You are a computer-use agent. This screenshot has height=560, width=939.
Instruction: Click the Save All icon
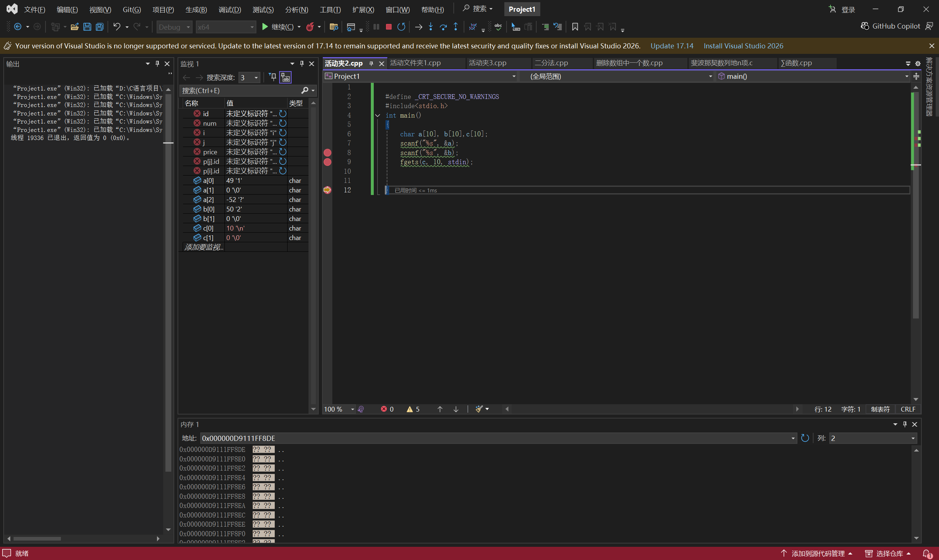pos(100,27)
